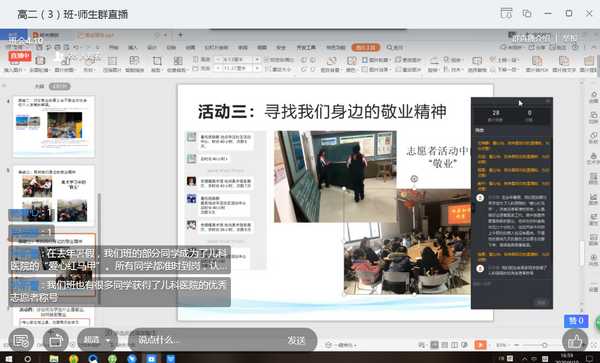Image resolution: width=600 pixels, height=363 pixels.
Task: Open File Explorer on the taskbar
Action: pyautogui.click(x=54, y=359)
